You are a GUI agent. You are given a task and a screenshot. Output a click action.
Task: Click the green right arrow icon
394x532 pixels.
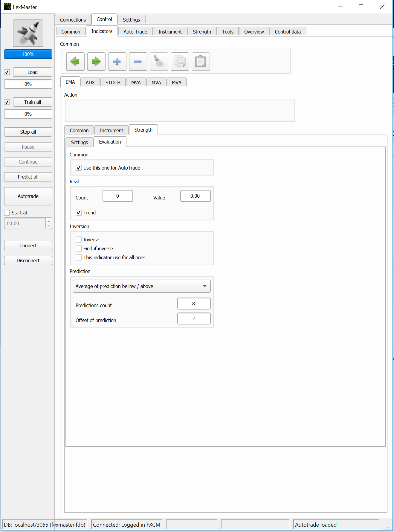tap(96, 62)
